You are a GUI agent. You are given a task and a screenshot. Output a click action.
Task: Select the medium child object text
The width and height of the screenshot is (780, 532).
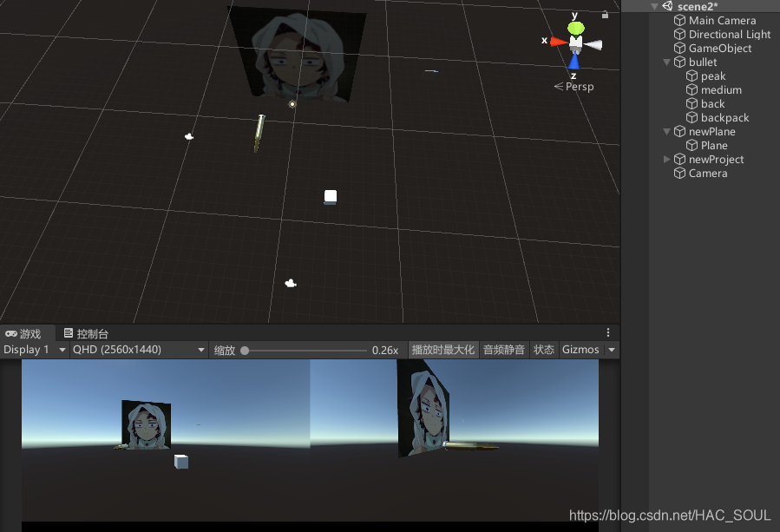point(721,90)
